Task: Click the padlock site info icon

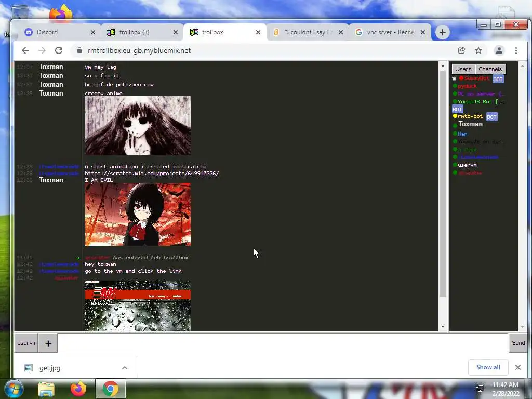Action: click(79, 50)
